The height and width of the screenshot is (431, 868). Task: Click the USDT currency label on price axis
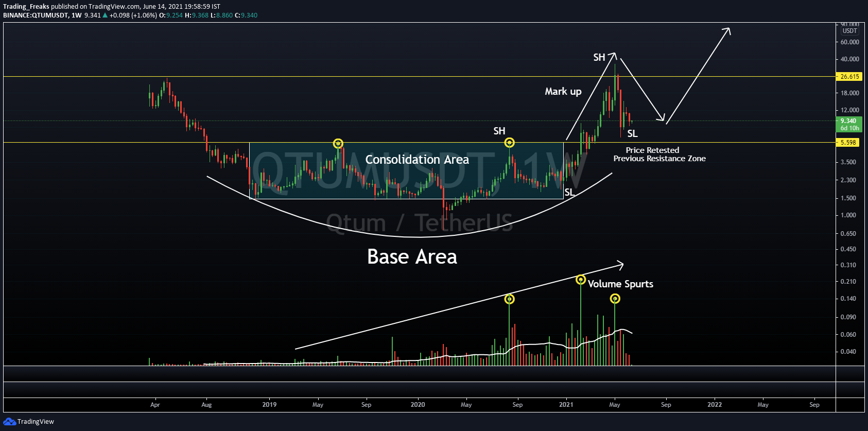point(850,31)
